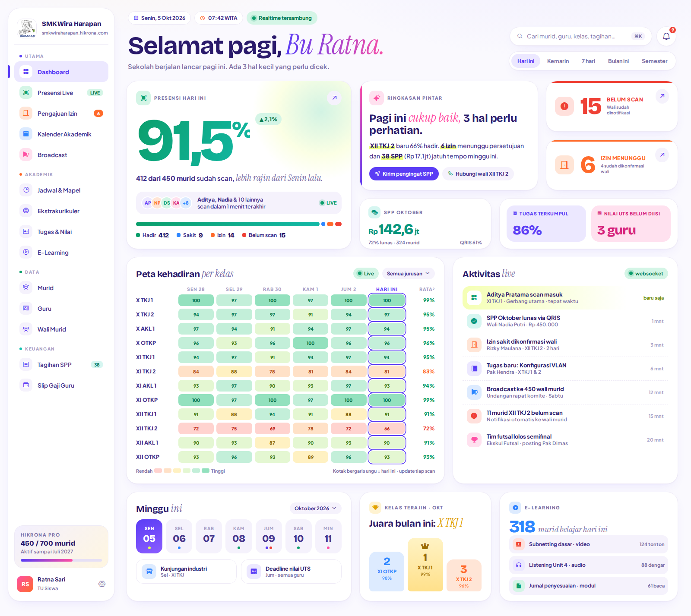Click the Ringkasan Pintar sparkle icon
691x616 pixels.
click(x=377, y=98)
